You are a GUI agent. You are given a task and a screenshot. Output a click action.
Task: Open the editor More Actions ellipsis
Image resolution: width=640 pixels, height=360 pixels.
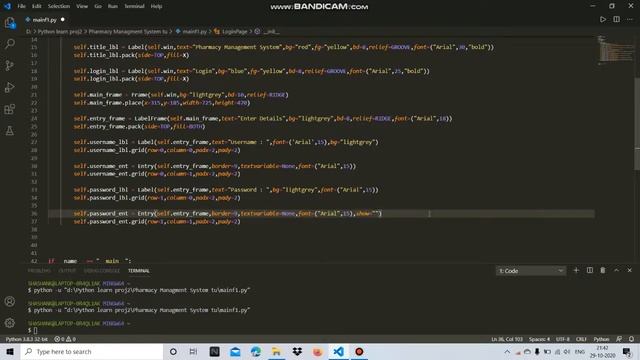click(x=630, y=19)
